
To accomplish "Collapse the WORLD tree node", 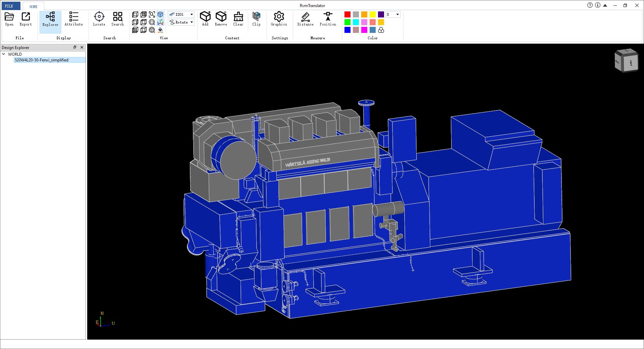I will click(x=4, y=54).
